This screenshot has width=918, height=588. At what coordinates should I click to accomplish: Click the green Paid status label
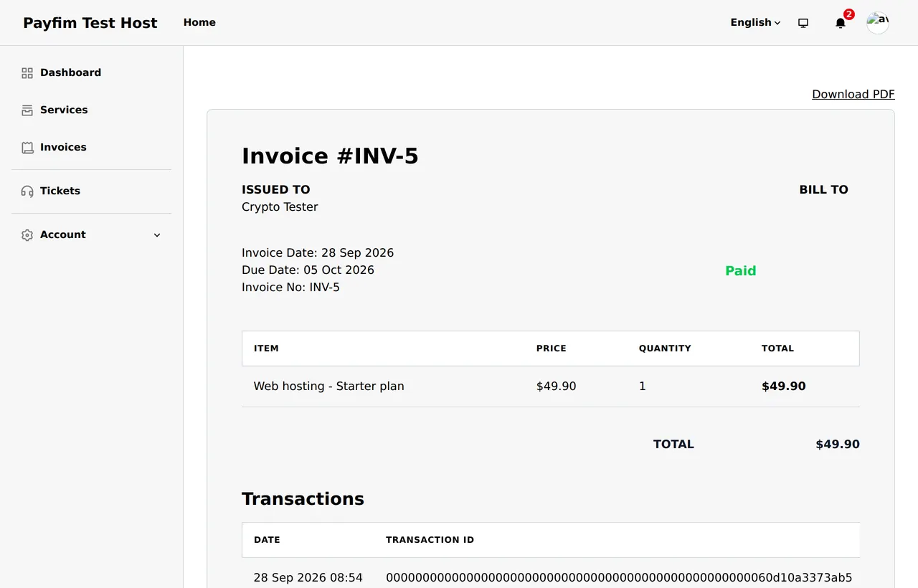(741, 270)
